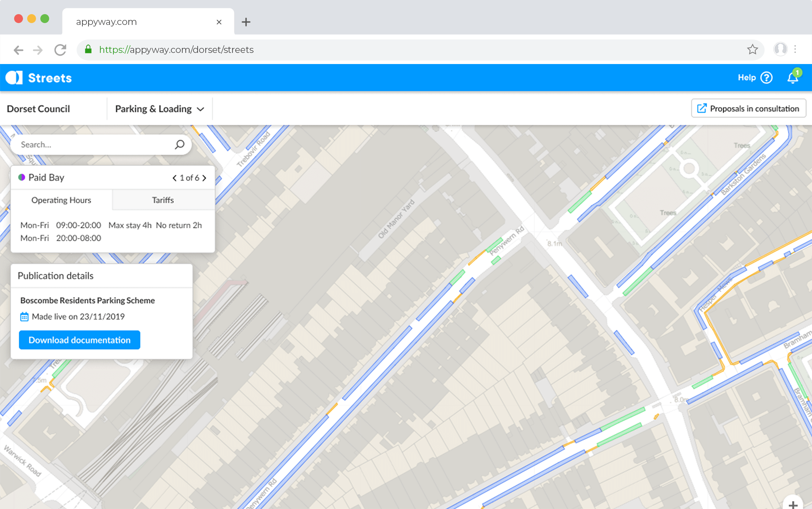Click the Streets logo icon
This screenshot has width=812, height=509.
point(14,78)
